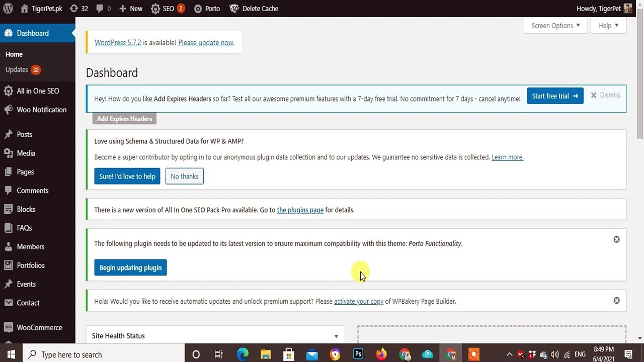
Task: Click the Dashboard gauge icon in sidebar
Action: [8, 33]
